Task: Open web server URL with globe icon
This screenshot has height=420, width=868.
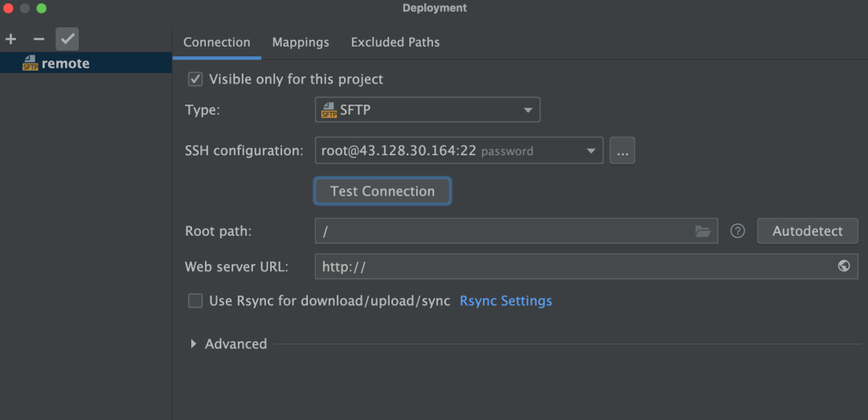Action: [x=844, y=266]
